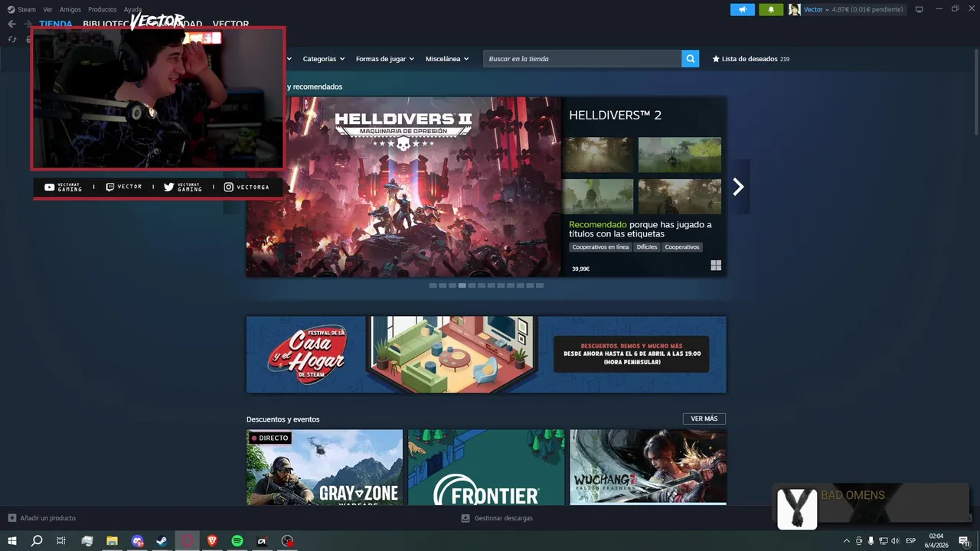
Task: Open the green notifications bell
Action: point(771,9)
